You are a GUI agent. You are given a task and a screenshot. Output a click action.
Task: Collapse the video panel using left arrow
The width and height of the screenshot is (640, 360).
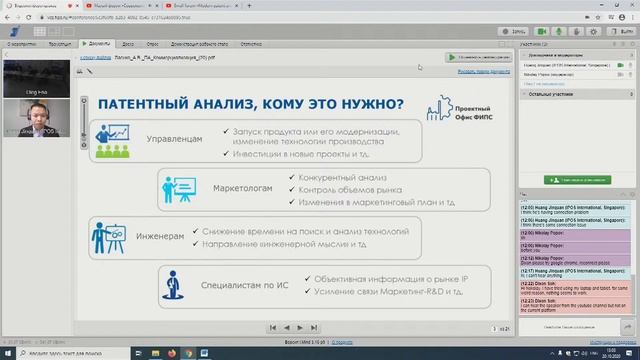[6, 54]
